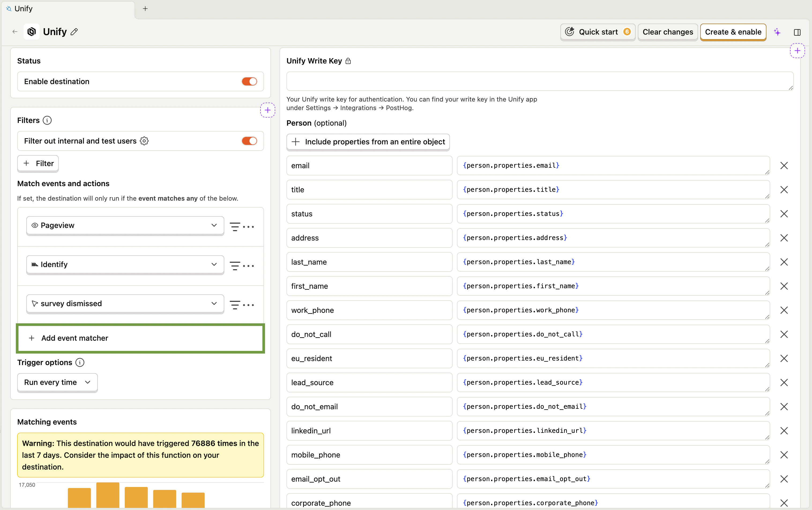Open the more options dots beside Identify

click(x=248, y=266)
